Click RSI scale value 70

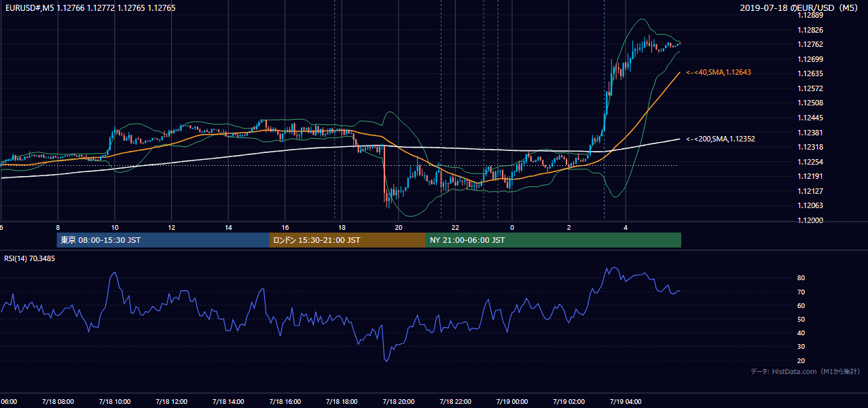point(801,292)
